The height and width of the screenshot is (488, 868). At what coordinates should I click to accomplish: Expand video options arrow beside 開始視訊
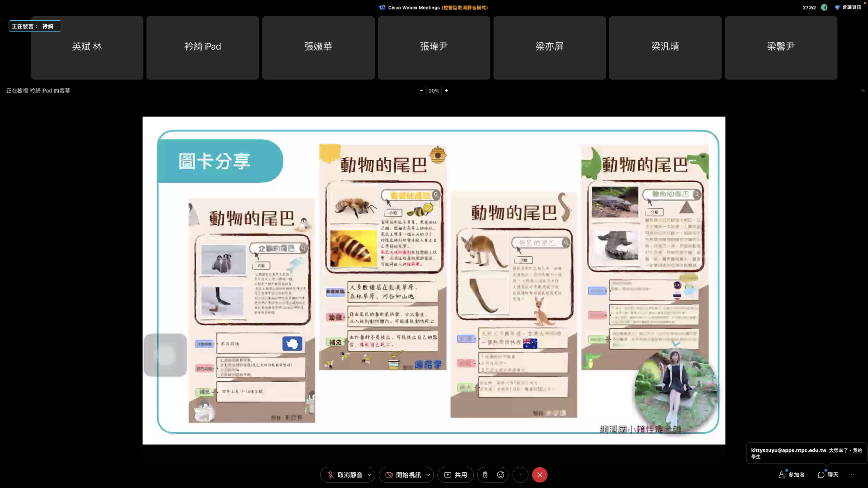(428, 475)
